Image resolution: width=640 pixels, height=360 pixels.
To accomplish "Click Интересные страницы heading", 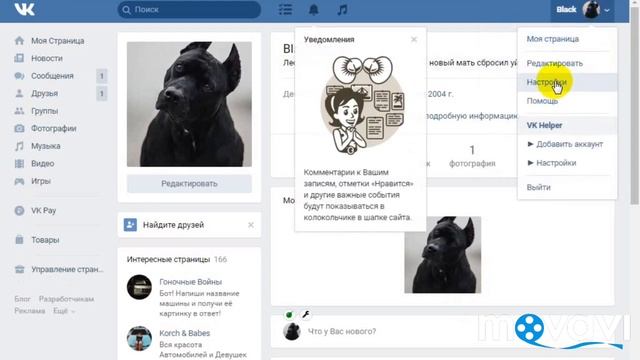I will tap(168, 260).
